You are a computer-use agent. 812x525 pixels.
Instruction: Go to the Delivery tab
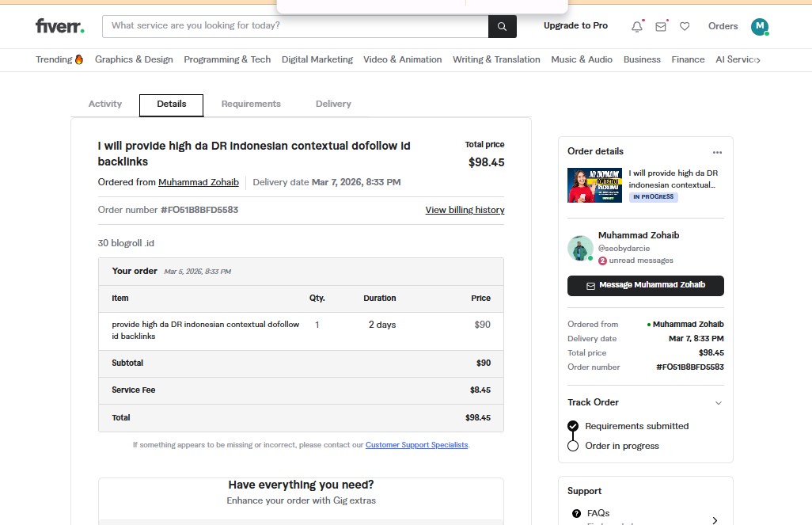[x=333, y=104]
